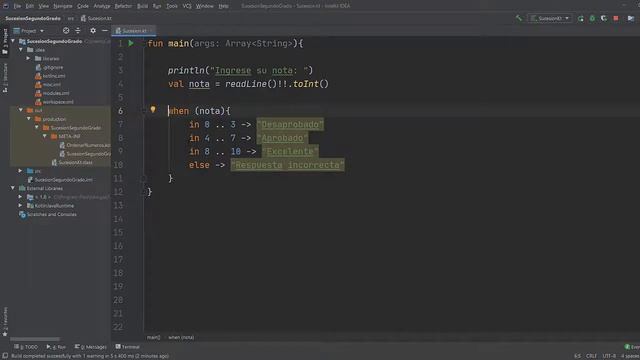Open the Project view dropdown

[x=29, y=31]
